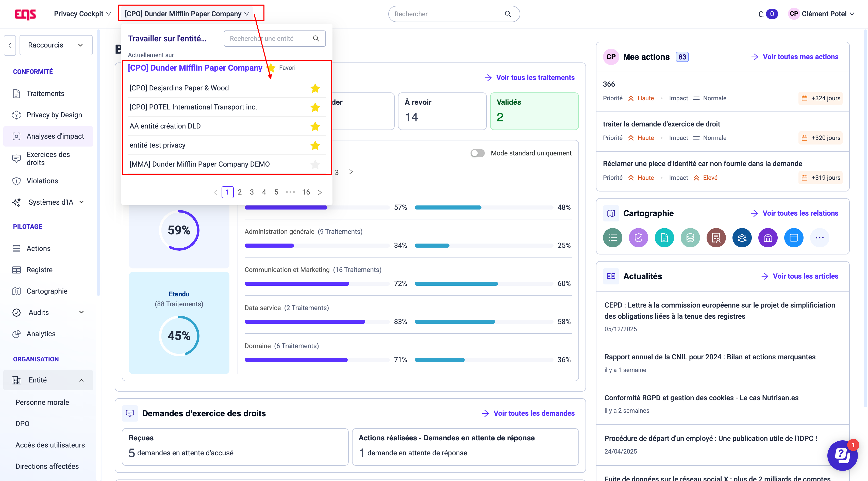
Task: Open Analytics in the sidebar
Action: click(48, 334)
